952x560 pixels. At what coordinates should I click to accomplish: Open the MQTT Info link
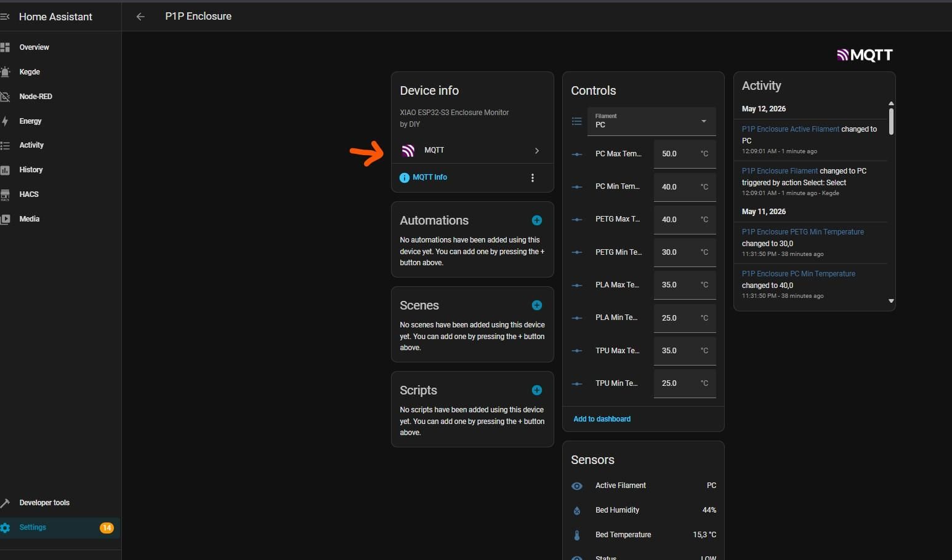[430, 177]
